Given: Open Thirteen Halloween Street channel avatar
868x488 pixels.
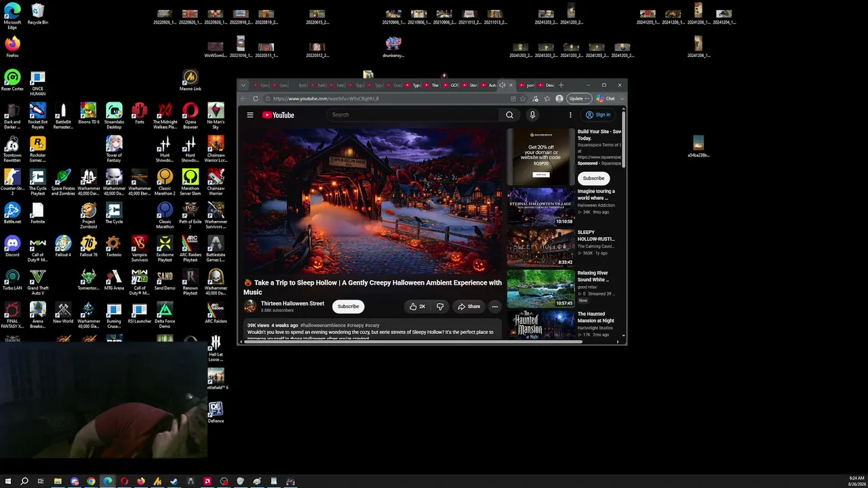Looking at the screenshot, I should (250, 306).
